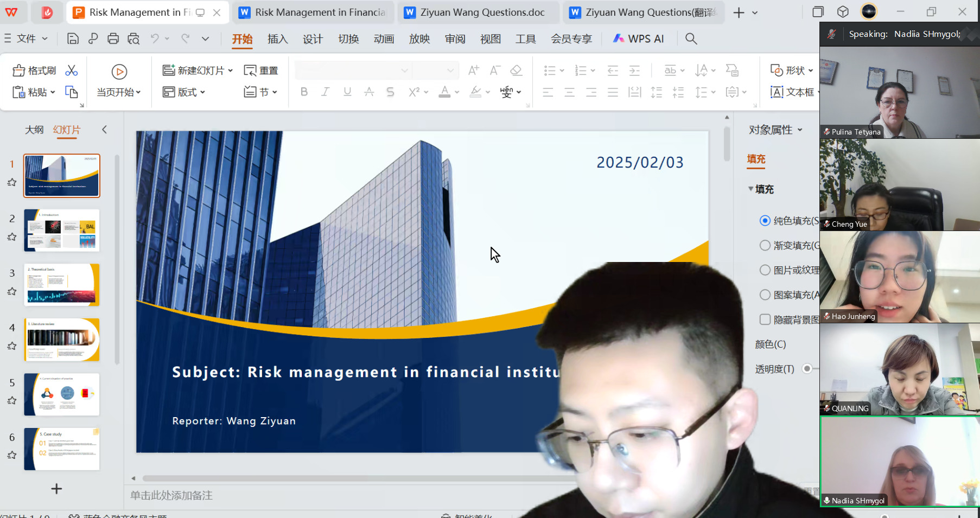Viewport: 980px width, 518px height.
Task: Open the New Slide (新建幻灯片) dropdown
Action: pos(231,71)
